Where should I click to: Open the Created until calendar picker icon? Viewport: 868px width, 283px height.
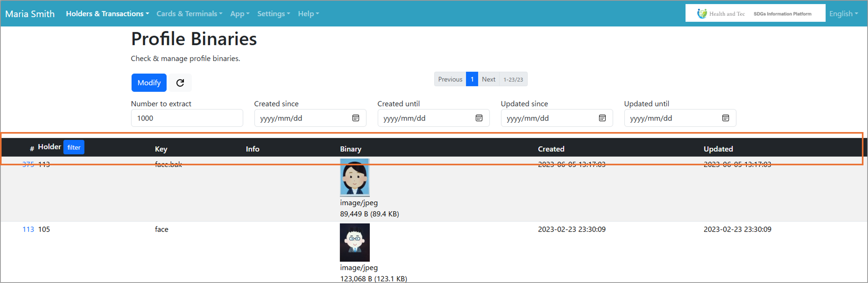click(479, 118)
